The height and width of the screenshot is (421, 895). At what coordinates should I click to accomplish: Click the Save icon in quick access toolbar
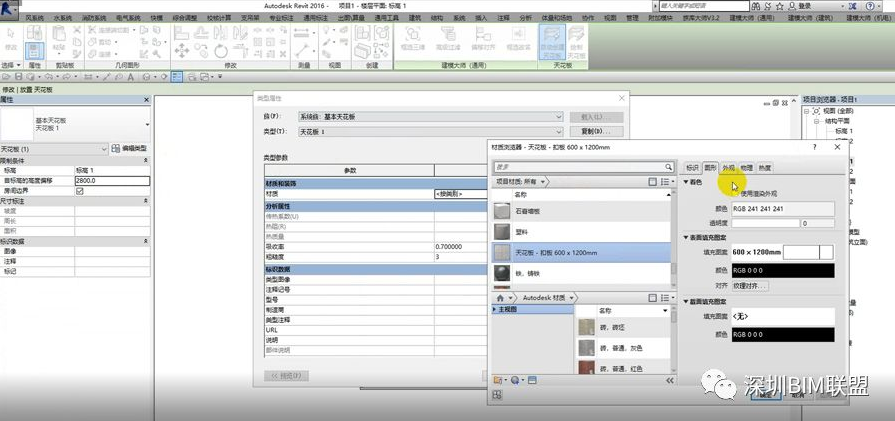(19, 76)
